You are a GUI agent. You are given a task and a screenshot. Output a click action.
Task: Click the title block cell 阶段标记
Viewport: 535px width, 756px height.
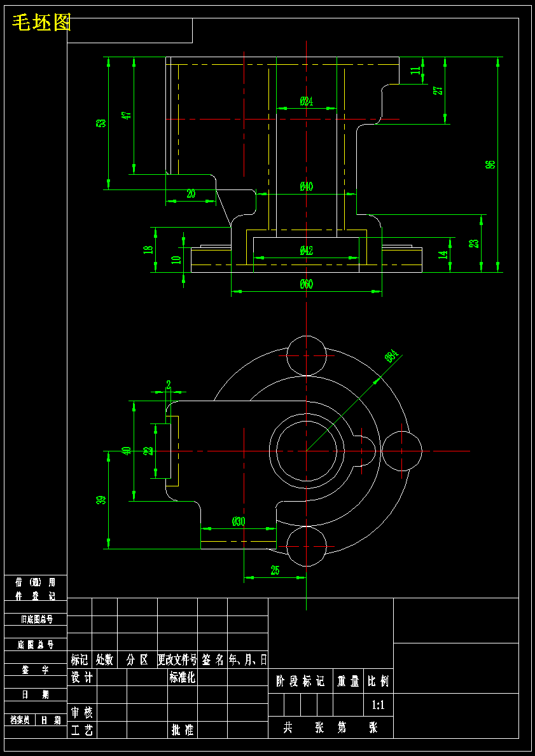[x=300, y=682]
